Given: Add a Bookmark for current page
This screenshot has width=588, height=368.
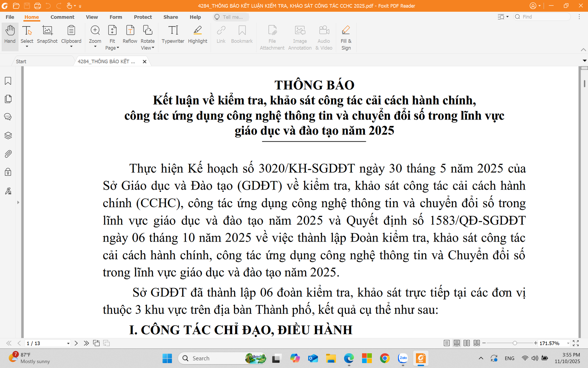Looking at the screenshot, I should point(242,36).
